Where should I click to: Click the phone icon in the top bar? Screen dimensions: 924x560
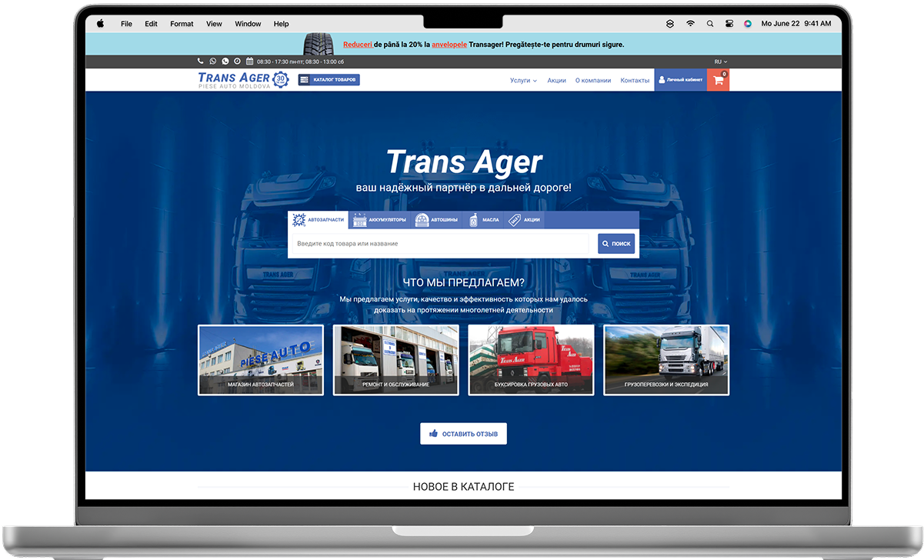[201, 62]
